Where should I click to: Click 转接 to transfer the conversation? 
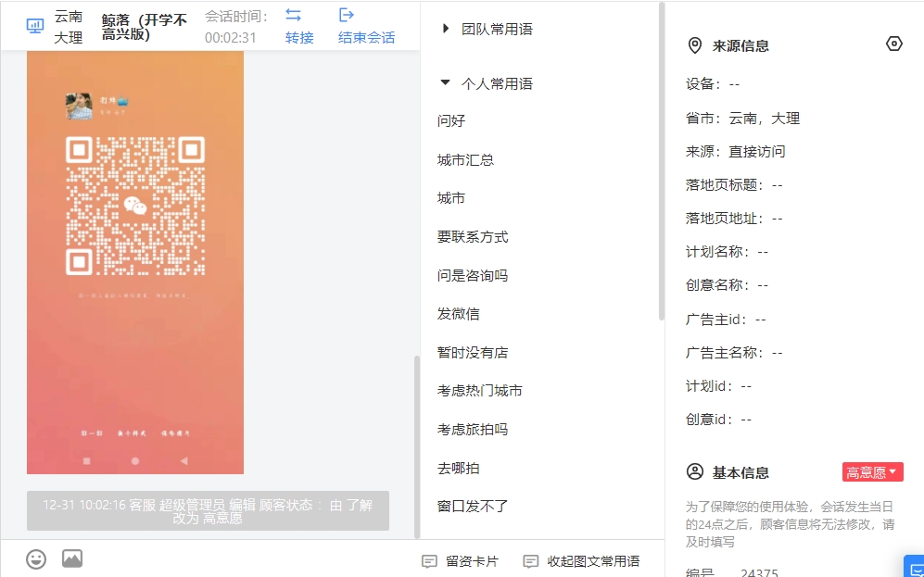click(299, 38)
